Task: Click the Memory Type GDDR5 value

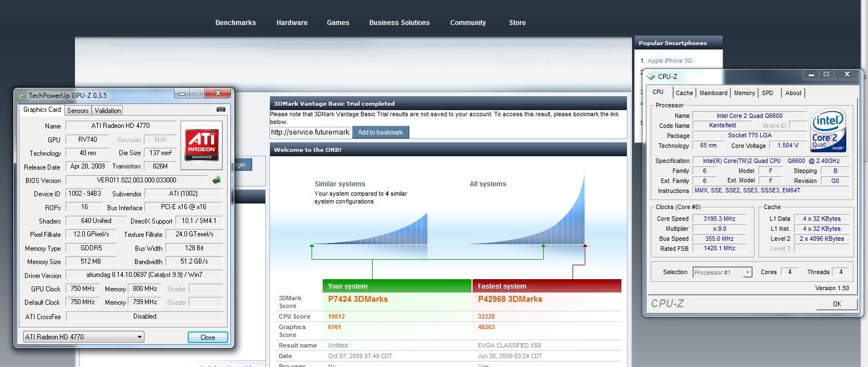Action: [x=91, y=248]
